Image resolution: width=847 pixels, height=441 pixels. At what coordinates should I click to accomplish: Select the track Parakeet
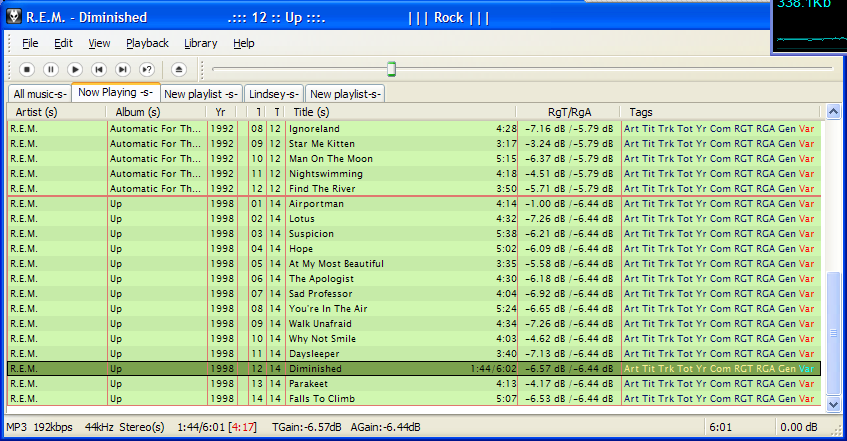414,384
